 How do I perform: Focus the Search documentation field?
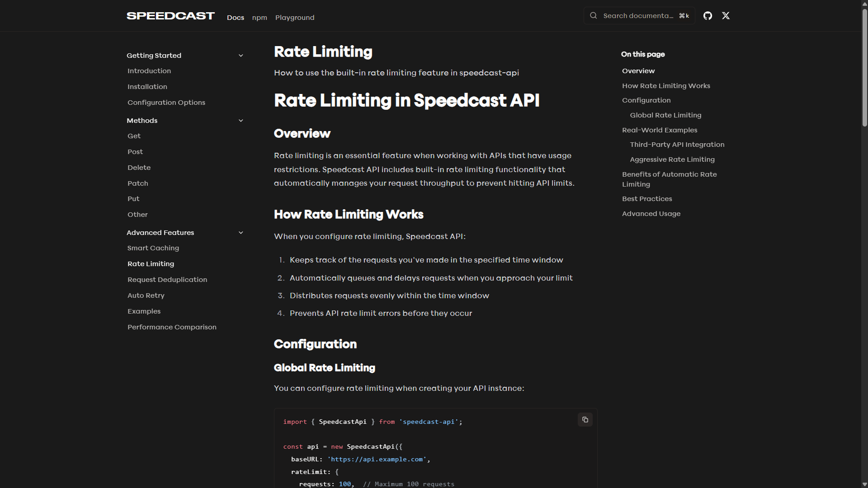click(x=637, y=16)
